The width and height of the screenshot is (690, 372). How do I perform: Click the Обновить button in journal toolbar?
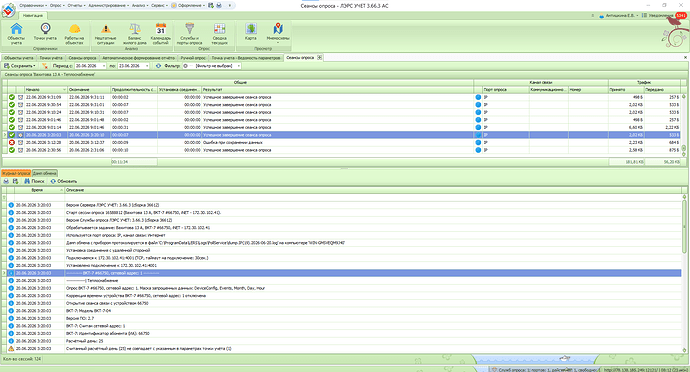(x=64, y=181)
